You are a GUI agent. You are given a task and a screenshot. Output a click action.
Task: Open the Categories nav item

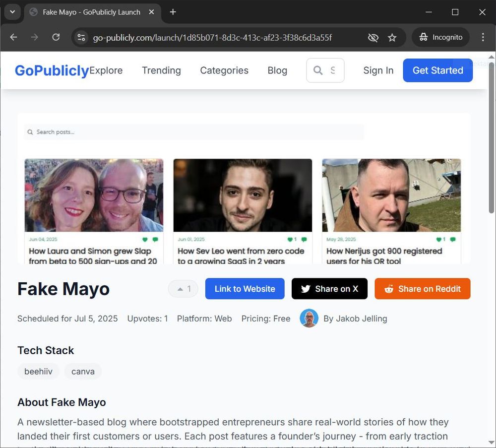point(224,70)
